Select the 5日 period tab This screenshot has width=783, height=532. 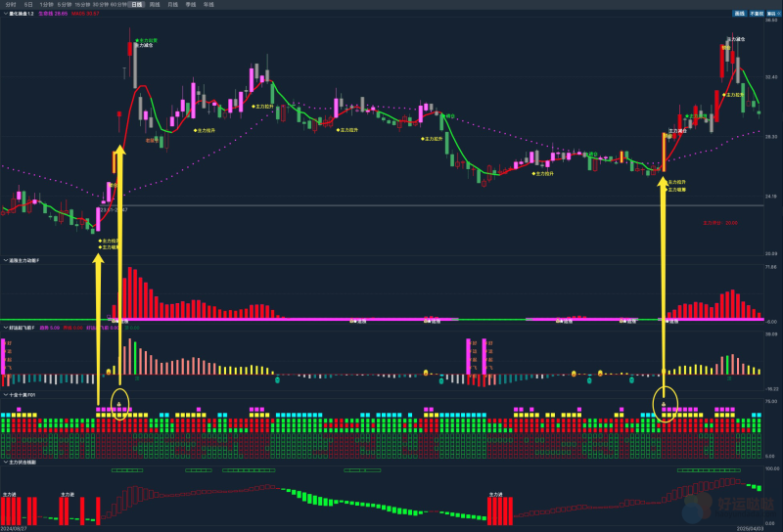[x=28, y=5]
